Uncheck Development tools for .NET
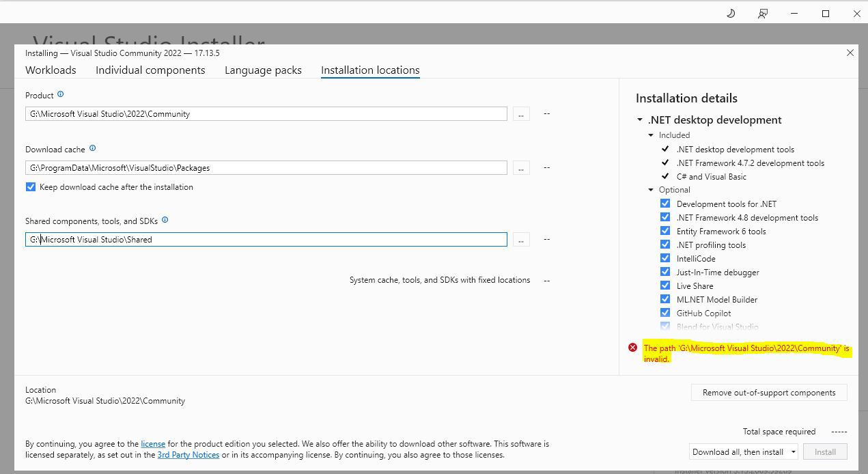 (665, 204)
